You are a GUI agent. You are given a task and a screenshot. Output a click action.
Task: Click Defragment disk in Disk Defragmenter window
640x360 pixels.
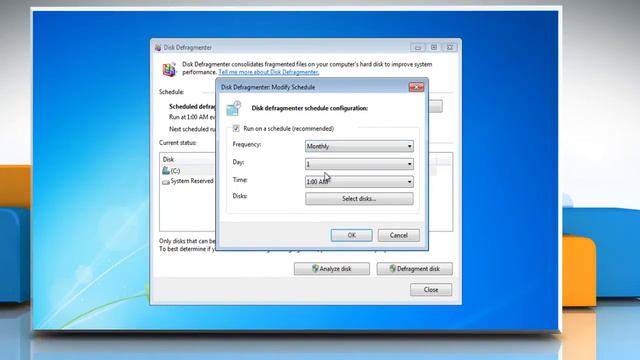[414, 269]
